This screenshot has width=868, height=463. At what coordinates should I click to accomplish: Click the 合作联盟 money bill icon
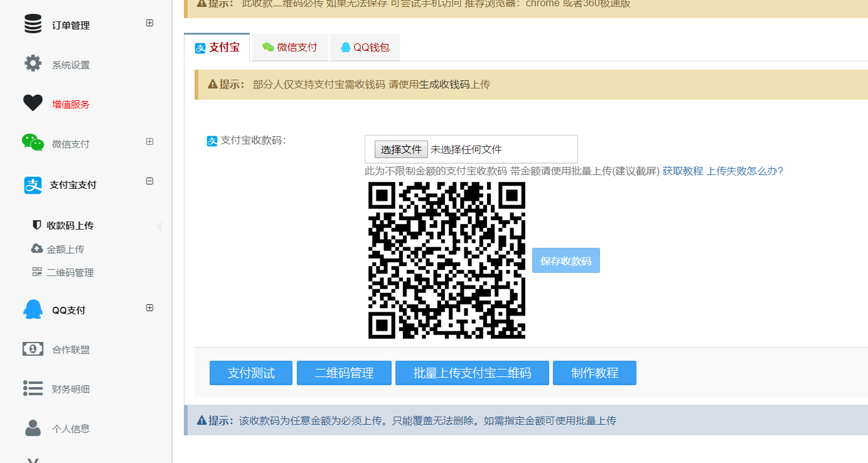pos(33,349)
